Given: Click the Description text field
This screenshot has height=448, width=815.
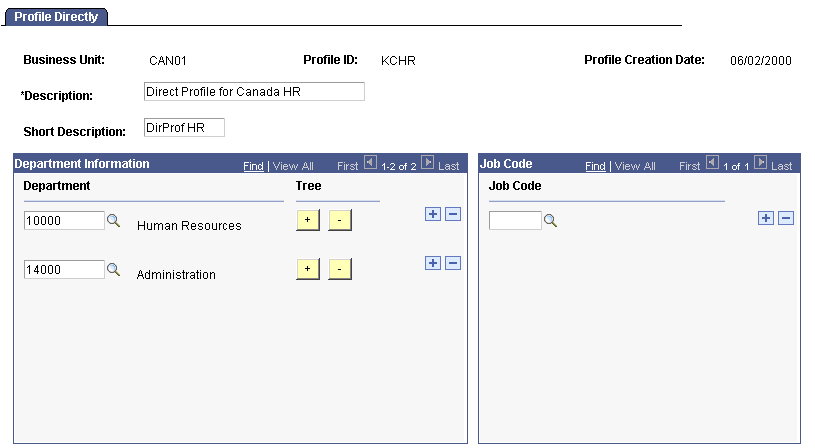Looking at the screenshot, I should click(x=254, y=92).
